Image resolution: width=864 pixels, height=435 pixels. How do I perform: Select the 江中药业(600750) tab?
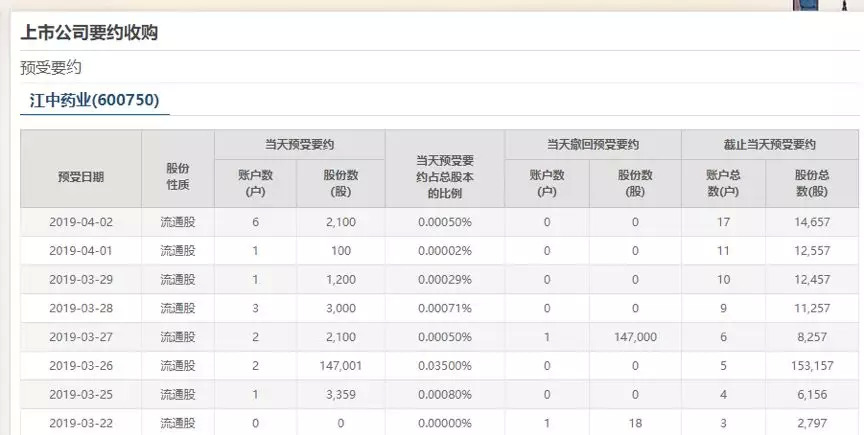(94, 100)
